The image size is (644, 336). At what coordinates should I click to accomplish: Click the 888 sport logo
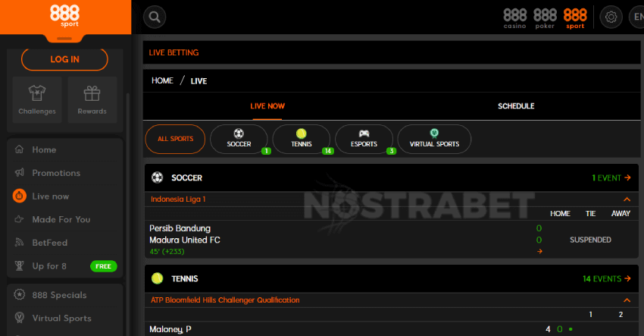[x=64, y=16]
